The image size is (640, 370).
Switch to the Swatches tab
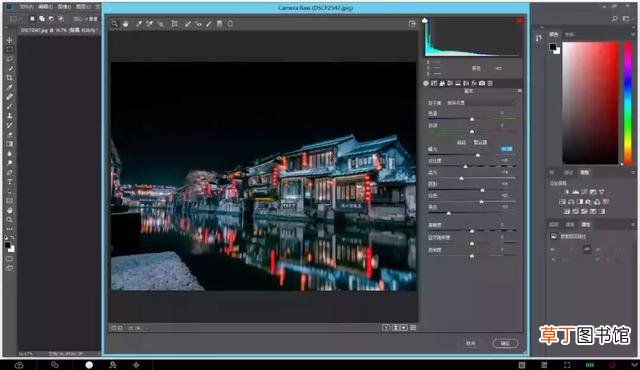point(569,35)
